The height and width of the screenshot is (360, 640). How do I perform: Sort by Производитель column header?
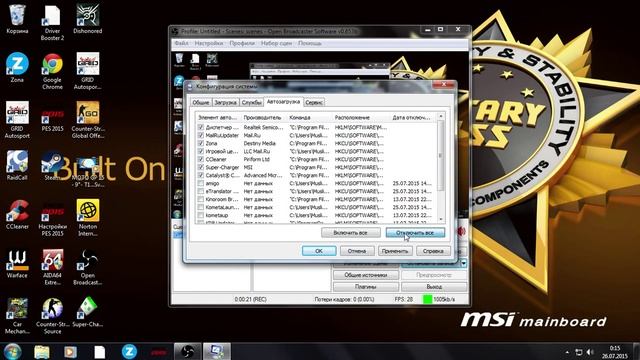[x=263, y=118]
